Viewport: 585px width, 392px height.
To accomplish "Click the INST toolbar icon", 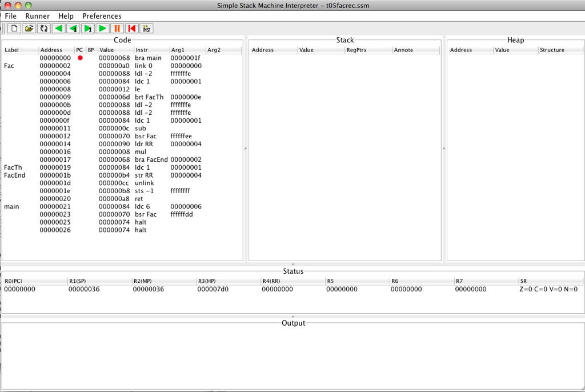I will [x=147, y=28].
